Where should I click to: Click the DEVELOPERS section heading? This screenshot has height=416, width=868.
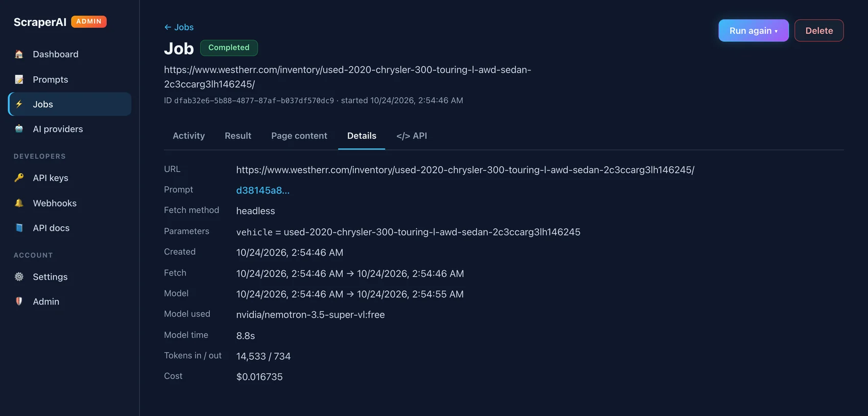coord(40,156)
